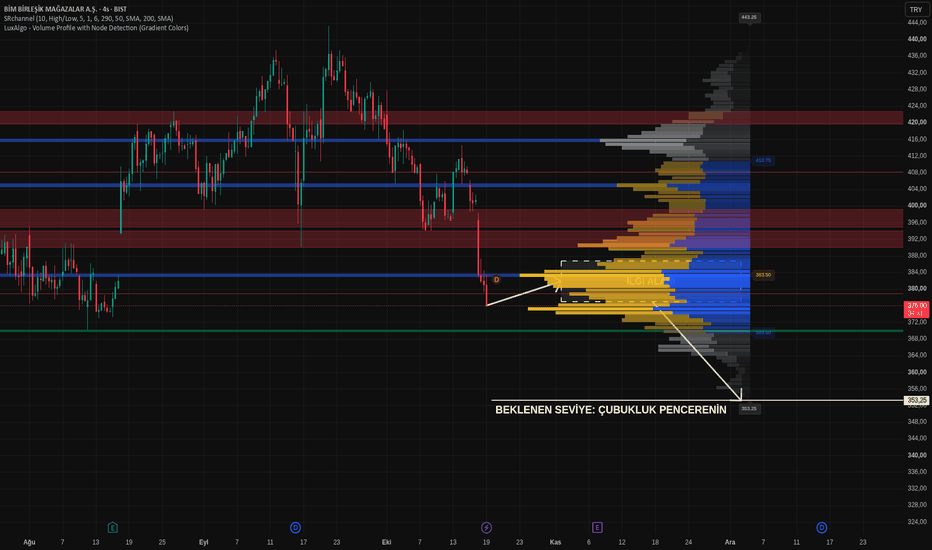Click the 443.25 volume profile top label
This screenshot has width=932, height=550.
[x=749, y=17]
